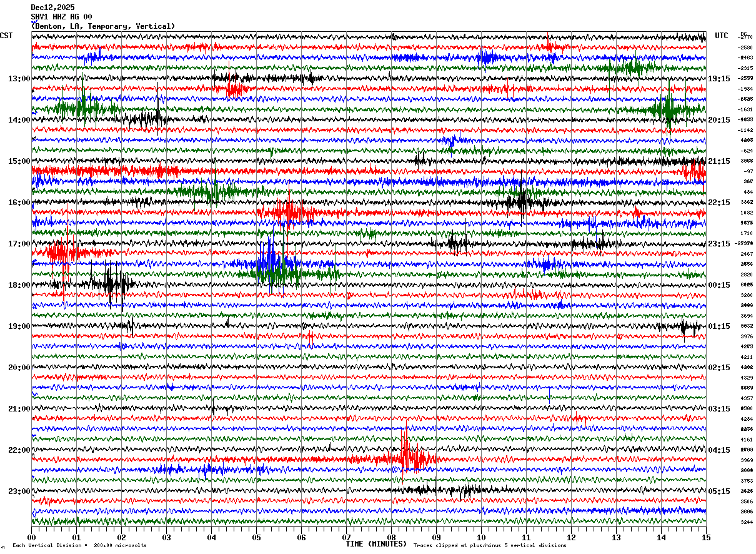Click the 00:15 UTC time label
Viewport: 756px width, 554px height.
pyautogui.click(x=719, y=285)
